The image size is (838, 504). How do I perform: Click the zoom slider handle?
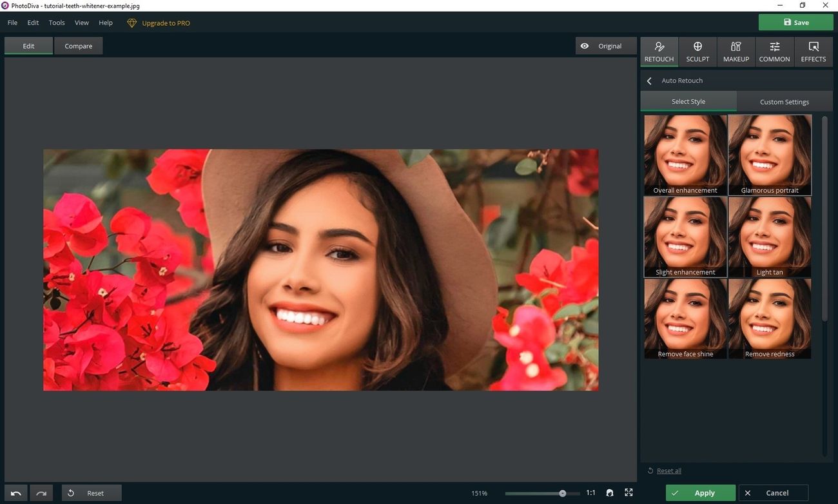click(x=563, y=493)
